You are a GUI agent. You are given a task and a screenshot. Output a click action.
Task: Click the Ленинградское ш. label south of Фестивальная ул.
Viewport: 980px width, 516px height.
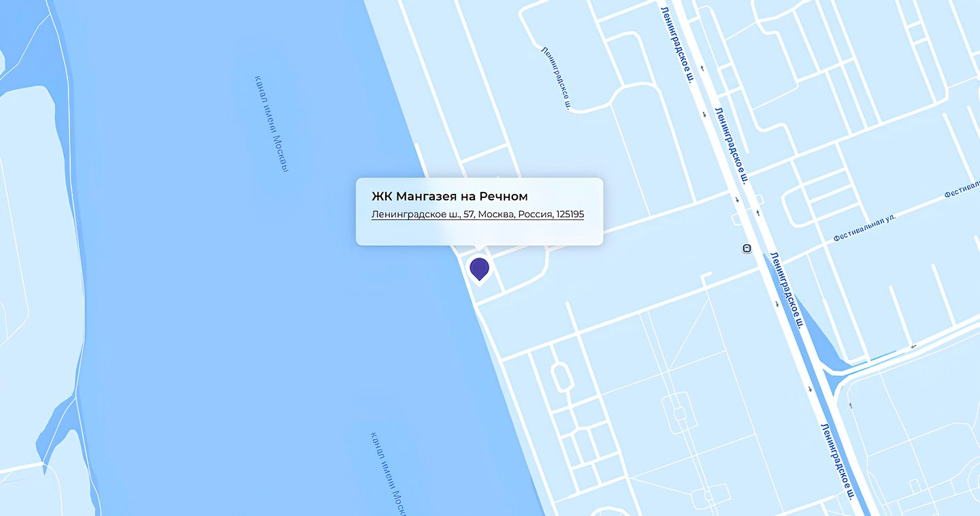tap(787, 289)
